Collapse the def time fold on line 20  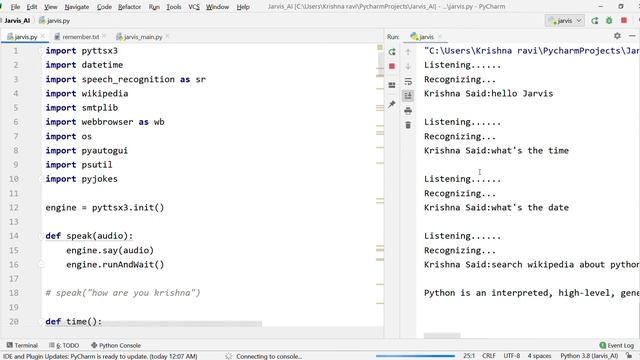point(40,322)
